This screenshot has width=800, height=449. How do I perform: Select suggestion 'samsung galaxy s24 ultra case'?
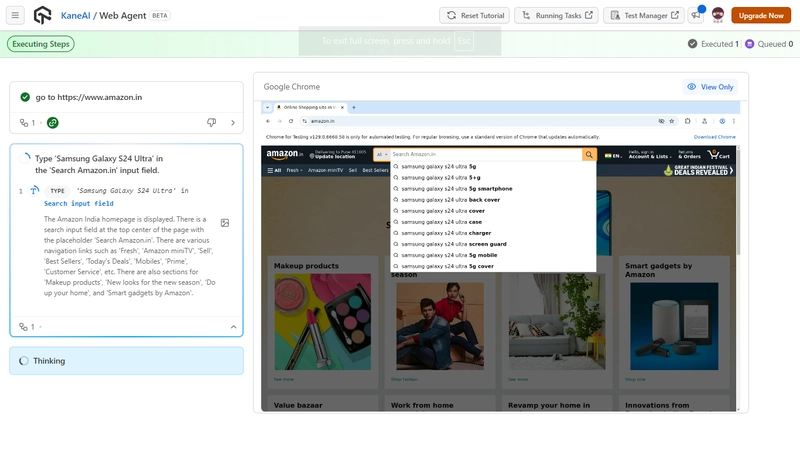pos(493,222)
